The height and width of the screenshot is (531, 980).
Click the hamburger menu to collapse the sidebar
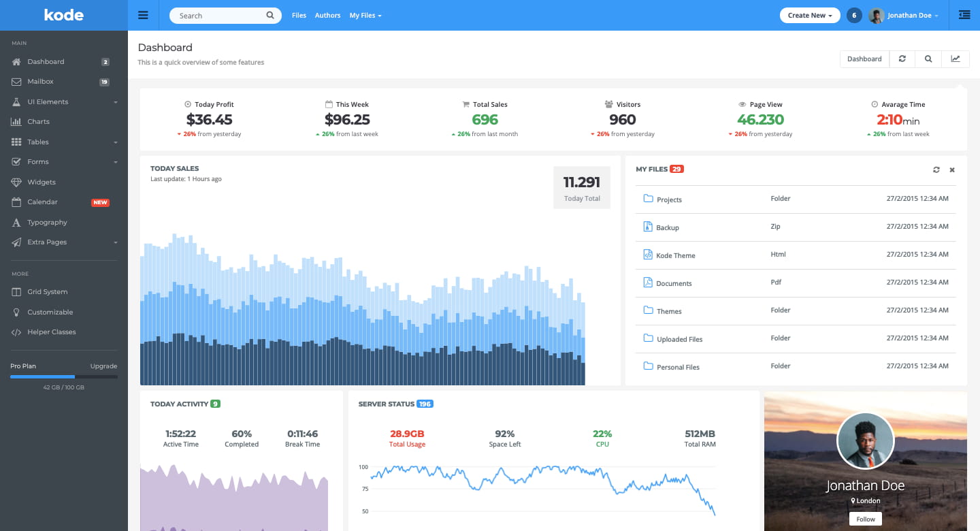143,15
